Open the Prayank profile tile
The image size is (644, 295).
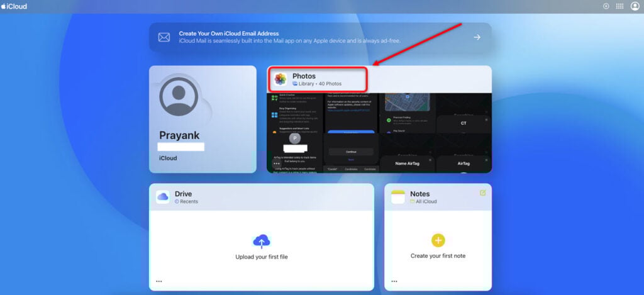(x=203, y=119)
